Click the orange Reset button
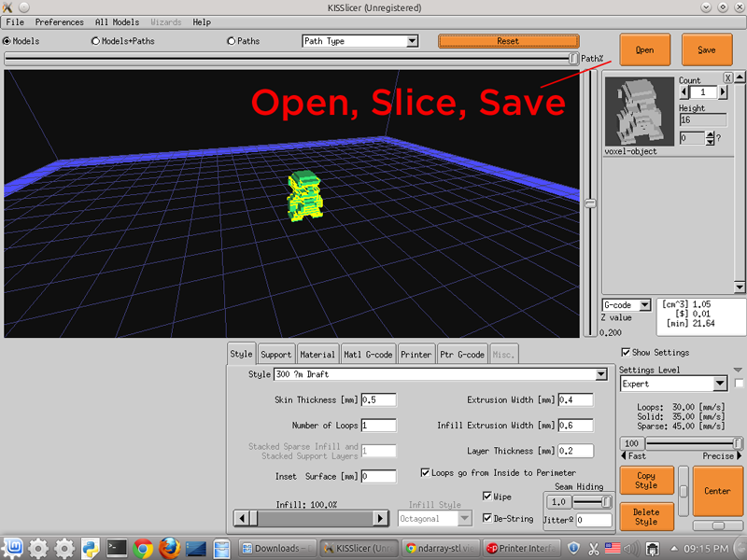Image resolution: width=747 pixels, height=560 pixels. (x=508, y=41)
